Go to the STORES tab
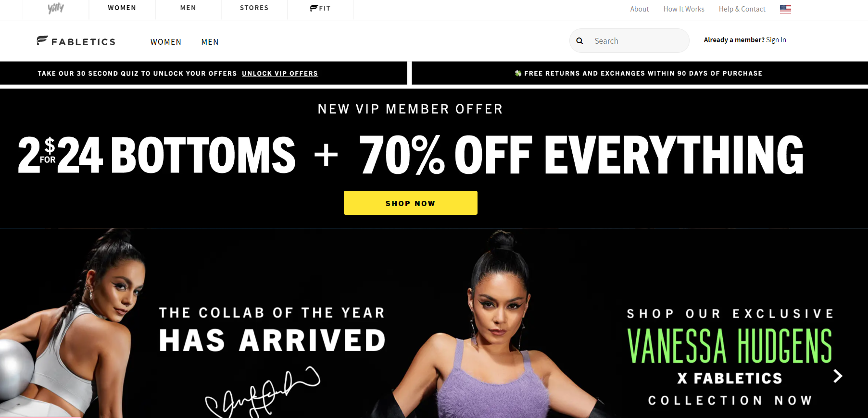 pyautogui.click(x=254, y=8)
